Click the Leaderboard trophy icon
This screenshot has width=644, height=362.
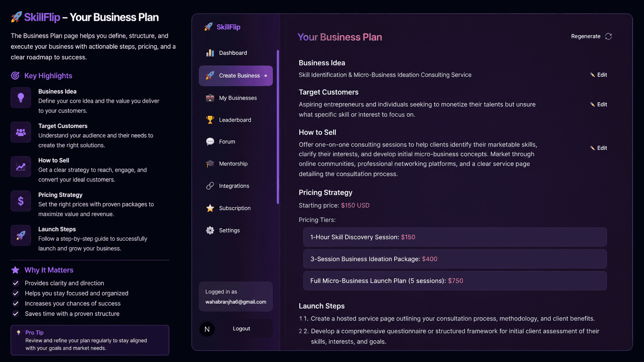(210, 120)
